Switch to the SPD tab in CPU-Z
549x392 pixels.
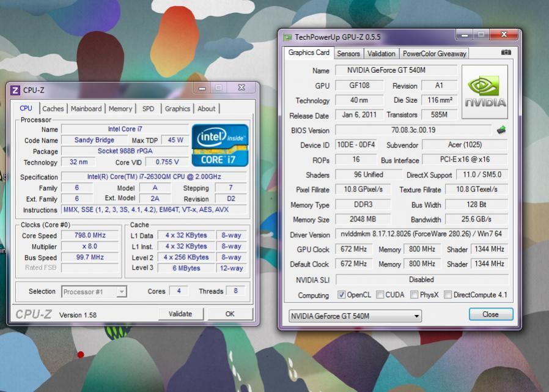[x=148, y=109]
